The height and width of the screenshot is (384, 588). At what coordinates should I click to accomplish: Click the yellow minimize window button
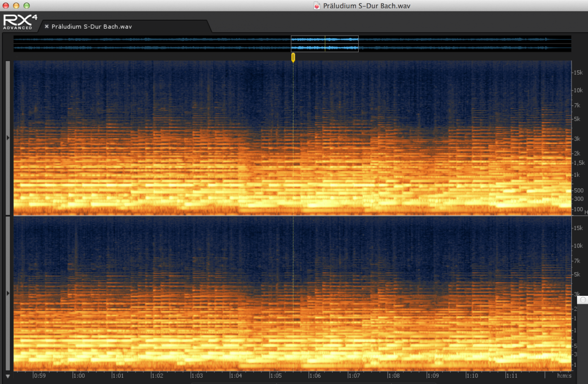tap(16, 6)
